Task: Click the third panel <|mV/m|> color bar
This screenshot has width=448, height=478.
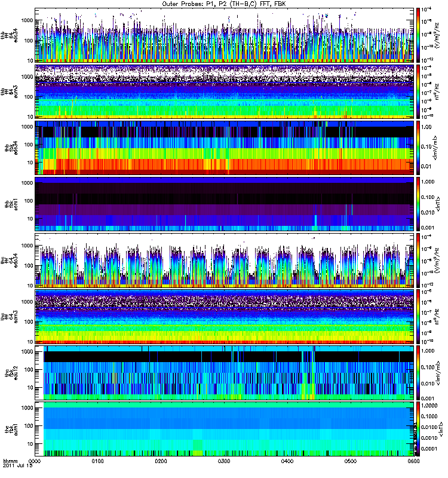Action: pyautogui.click(x=418, y=148)
